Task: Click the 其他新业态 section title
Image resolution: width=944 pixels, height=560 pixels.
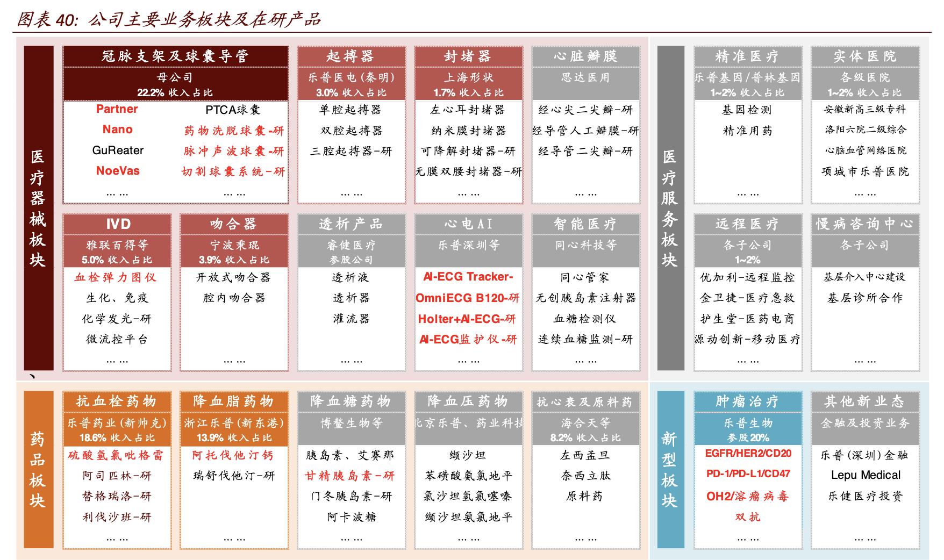Action: pos(864,400)
